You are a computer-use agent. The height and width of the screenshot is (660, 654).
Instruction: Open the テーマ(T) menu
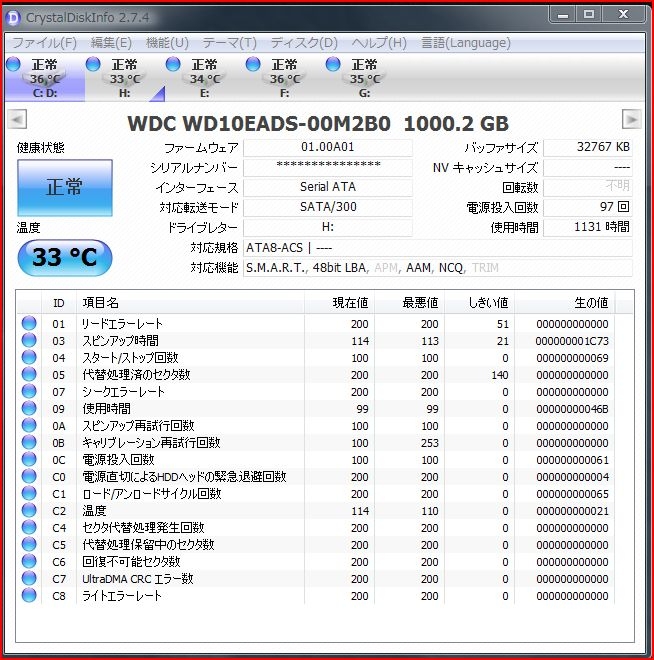229,43
